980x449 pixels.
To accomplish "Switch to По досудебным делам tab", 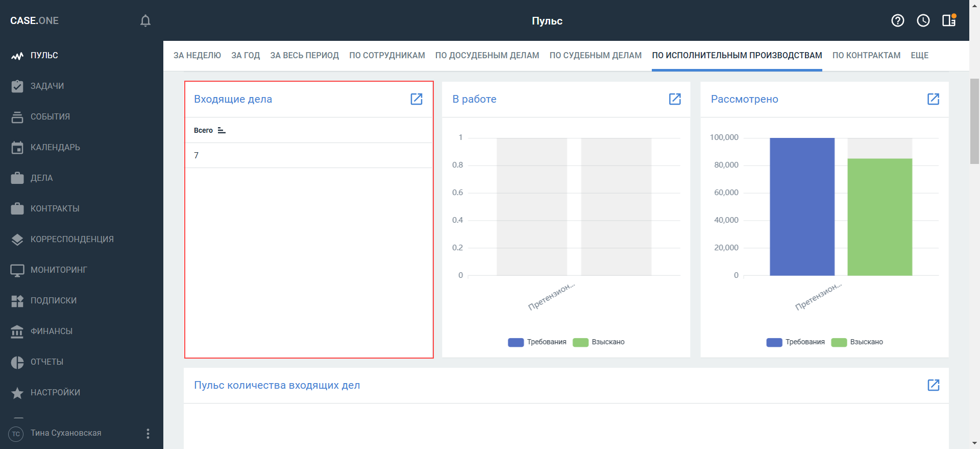I will pyautogui.click(x=487, y=55).
